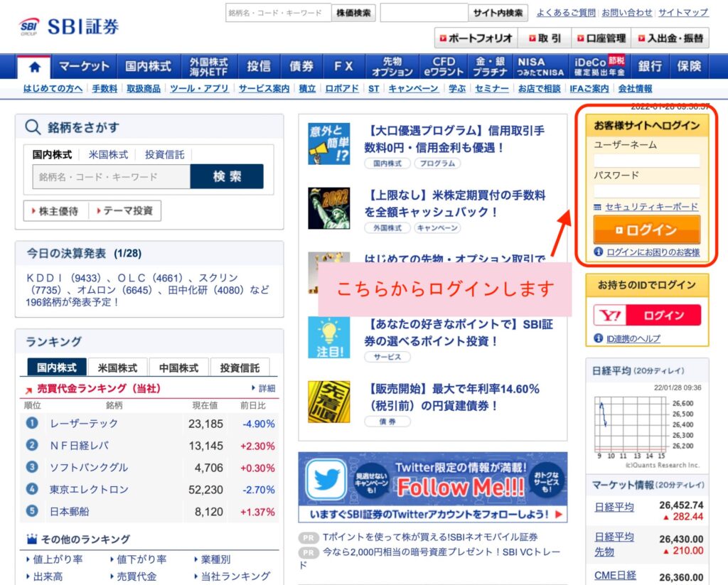Screen dimensions: 728x585
Task: Switch ranking to the 中国株式 tab
Action: click(x=178, y=367)
